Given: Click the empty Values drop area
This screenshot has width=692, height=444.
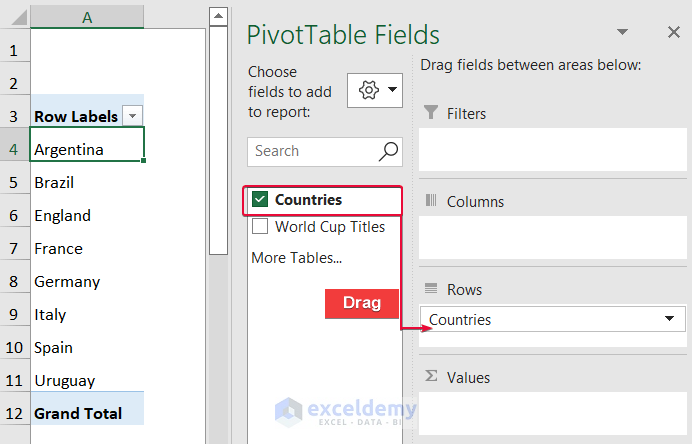Looking at the screenshot, I should coord(553,412).
